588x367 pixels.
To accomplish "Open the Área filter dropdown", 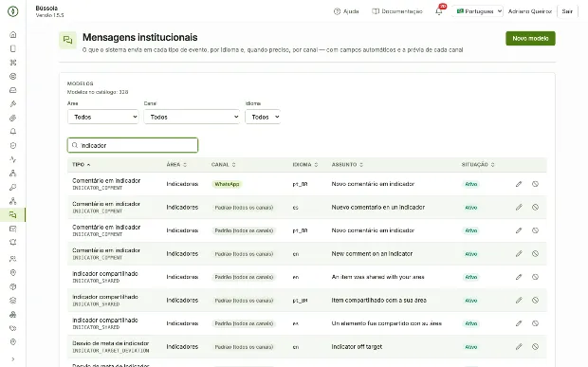I will (x=103, y=117).
